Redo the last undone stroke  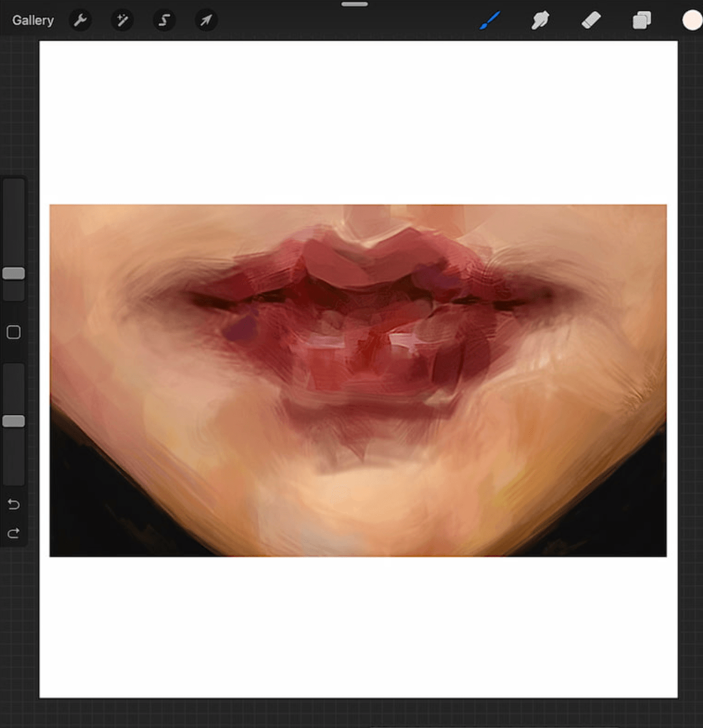[13, 533]
